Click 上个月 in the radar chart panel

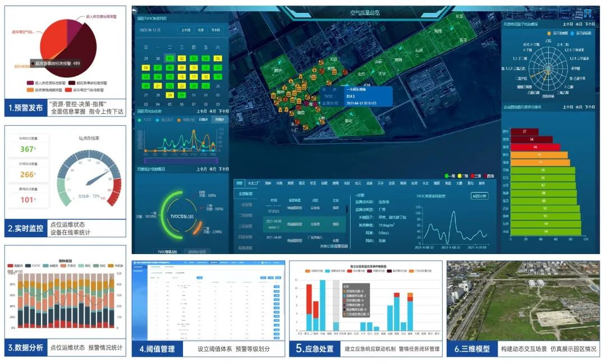click(x=568, y=24)
